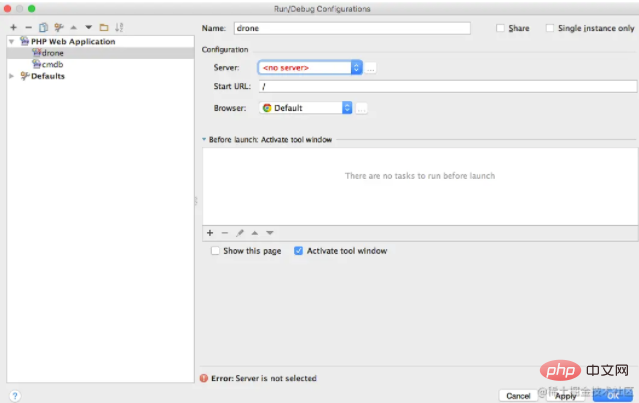The image size is (639, 403).
Task: Click the remove configuration minus icon
Action: [x=28, y=27]
